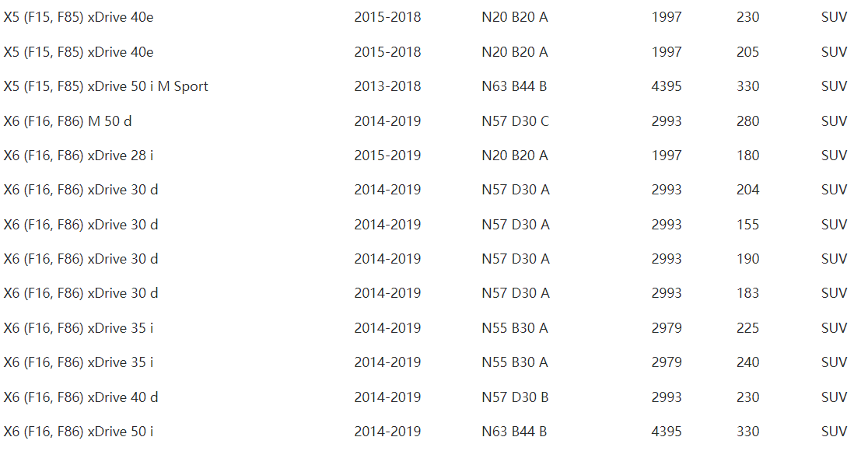Select the 190 power value
The image size is (868, 451).
click(747, 259)
